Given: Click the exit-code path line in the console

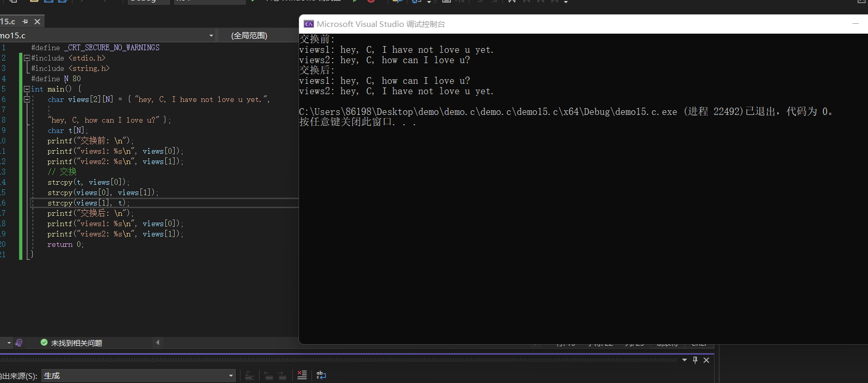Looking at the screenshot, I should (x=566, y=112).
